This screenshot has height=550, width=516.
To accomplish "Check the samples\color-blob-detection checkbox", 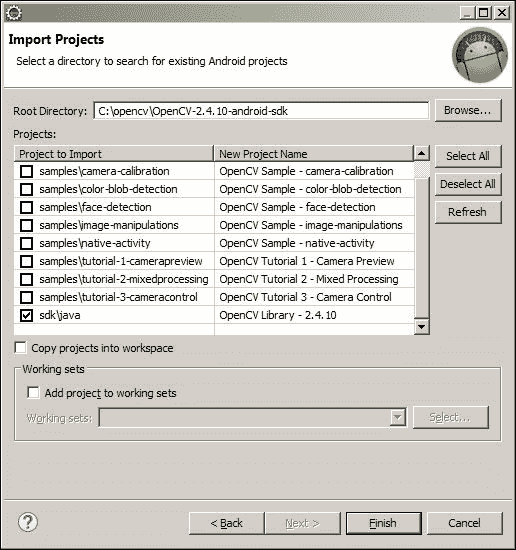I will pyautogui.click(x=26, y=189).
